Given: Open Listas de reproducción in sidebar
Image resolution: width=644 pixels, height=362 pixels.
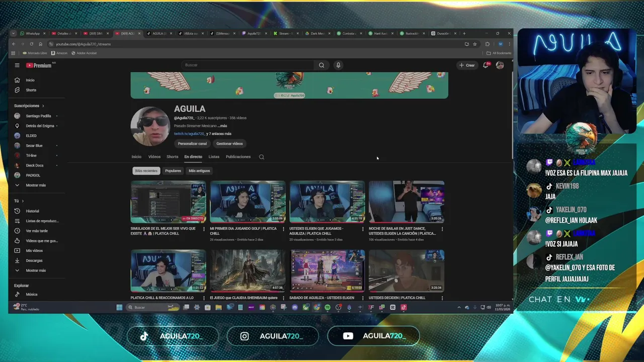Looking at the screenshot, I should point(36,221).
